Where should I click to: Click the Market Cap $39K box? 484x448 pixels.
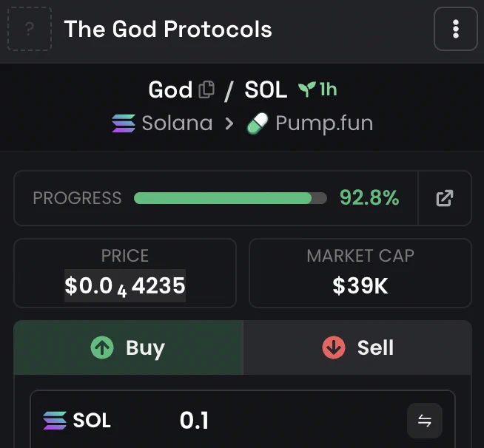click(360, 274)
